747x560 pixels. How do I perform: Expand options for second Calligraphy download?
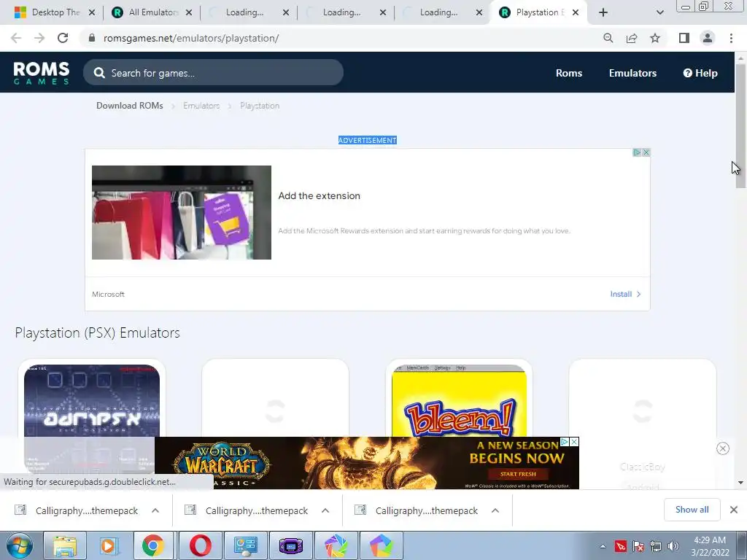[325, 510]
